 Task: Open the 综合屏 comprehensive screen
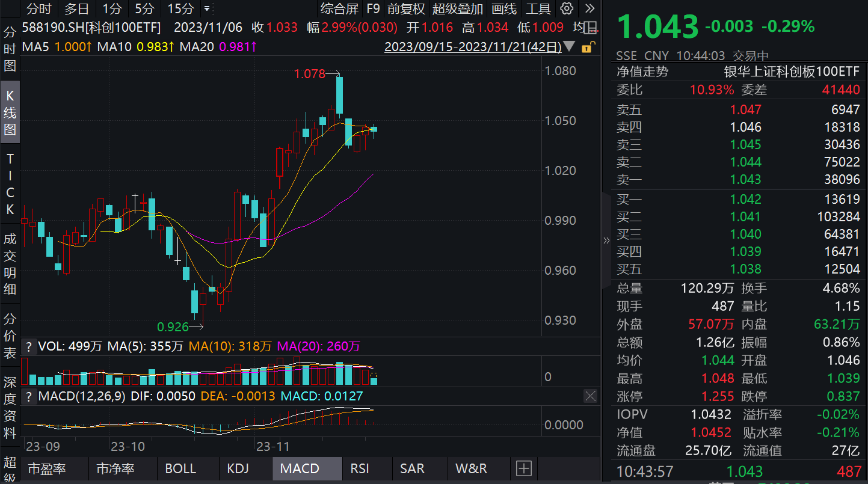pos(339,9)
